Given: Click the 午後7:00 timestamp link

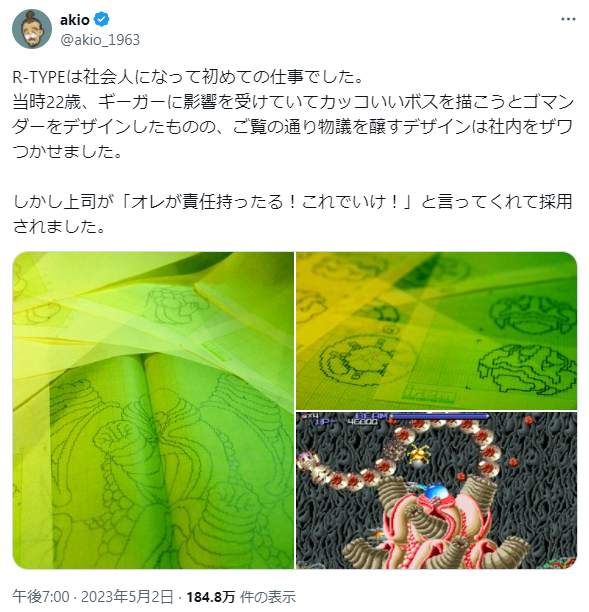Looking at the screenshot, I should [41, 597].
